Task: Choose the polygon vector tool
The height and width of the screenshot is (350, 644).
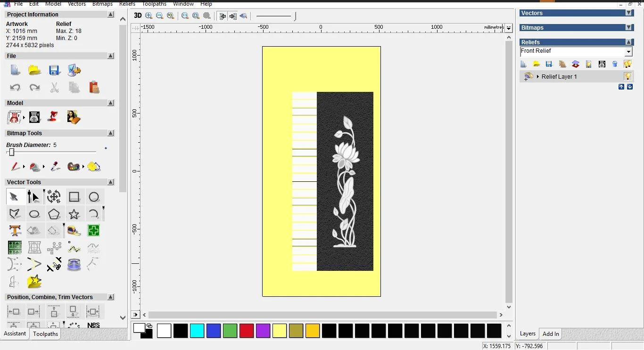Action: coord(54,214)
